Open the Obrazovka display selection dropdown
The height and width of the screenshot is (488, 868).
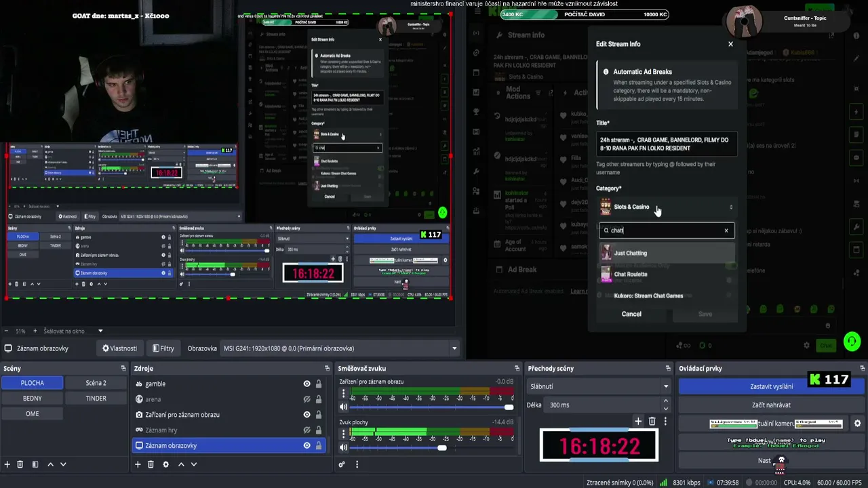[340, 348]
